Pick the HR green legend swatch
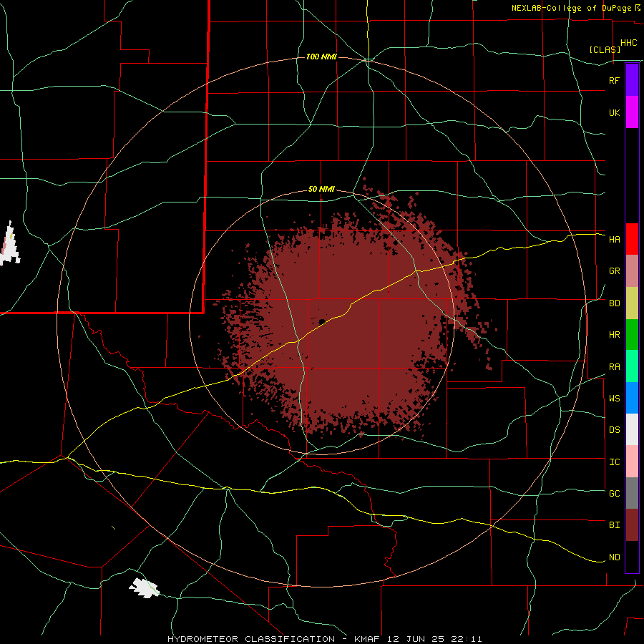The width and height of the screenshot is (644, 644). (632, 335)
